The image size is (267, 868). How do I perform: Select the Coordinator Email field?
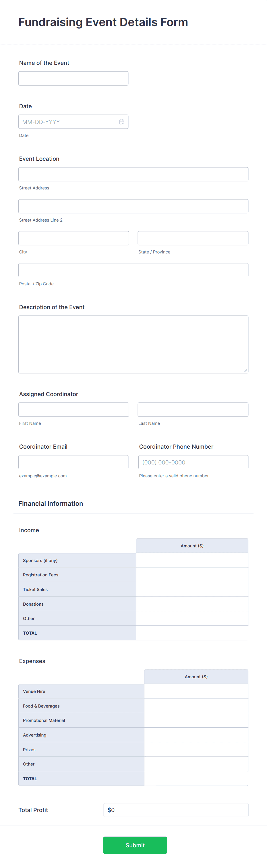[x=73, y=462]
